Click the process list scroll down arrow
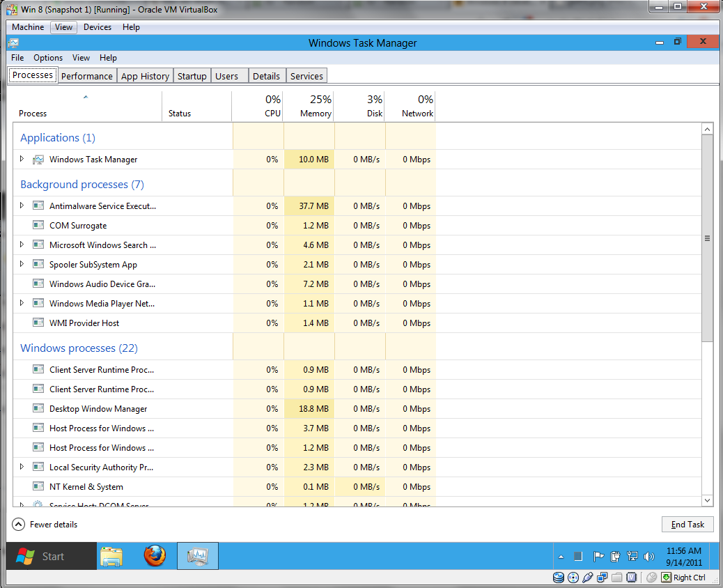 coord(707,500)
